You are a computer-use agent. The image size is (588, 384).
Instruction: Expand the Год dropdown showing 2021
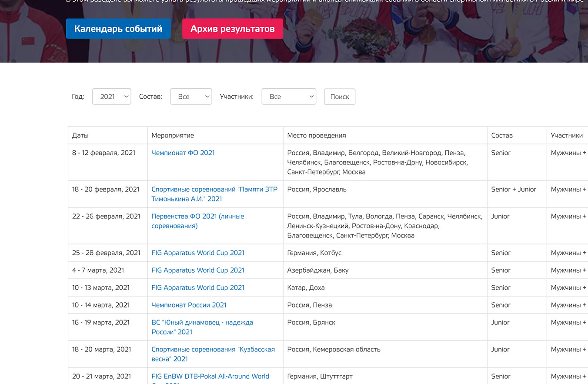(x=111, y=97)
